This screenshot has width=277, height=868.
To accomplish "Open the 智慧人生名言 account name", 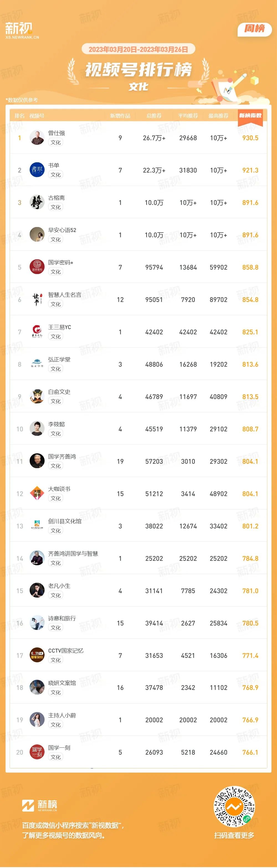I will (x=65, y=295).
